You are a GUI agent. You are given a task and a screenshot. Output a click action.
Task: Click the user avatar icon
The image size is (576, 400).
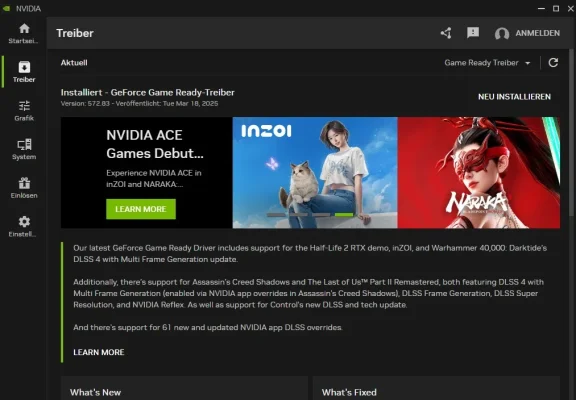click(501, 33)
